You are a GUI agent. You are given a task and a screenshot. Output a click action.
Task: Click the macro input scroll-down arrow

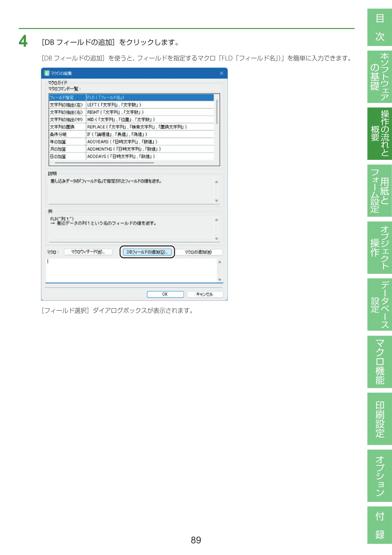(220, 280)
